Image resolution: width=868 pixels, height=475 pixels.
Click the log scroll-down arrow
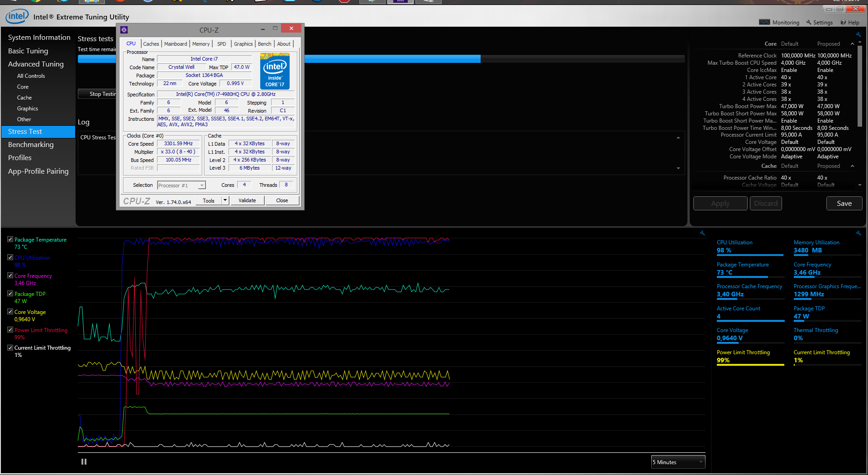point(678,168)
